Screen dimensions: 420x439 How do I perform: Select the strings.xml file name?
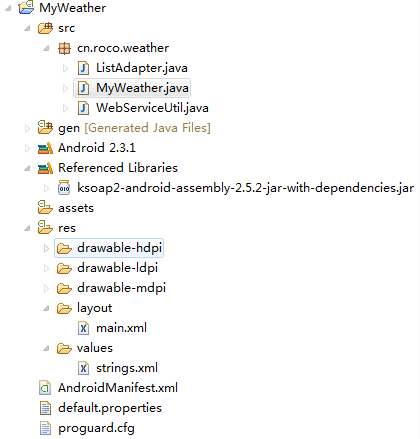[x=127, y=369]
